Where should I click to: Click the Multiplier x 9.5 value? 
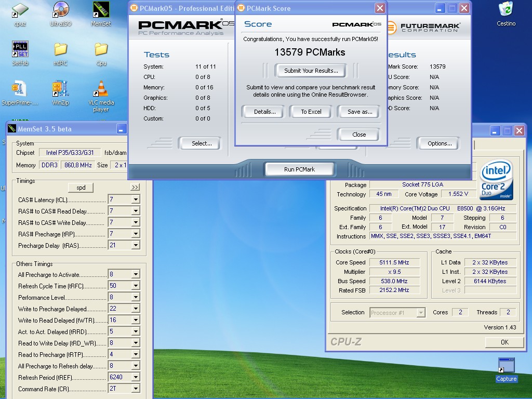(x=394, y=272)
